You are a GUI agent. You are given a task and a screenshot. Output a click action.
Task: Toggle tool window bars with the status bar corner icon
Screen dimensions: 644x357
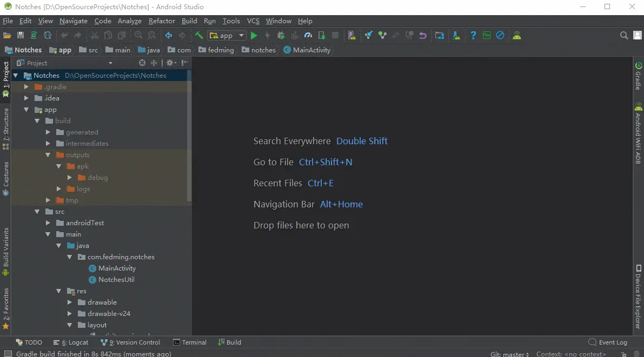click(8, 353)
